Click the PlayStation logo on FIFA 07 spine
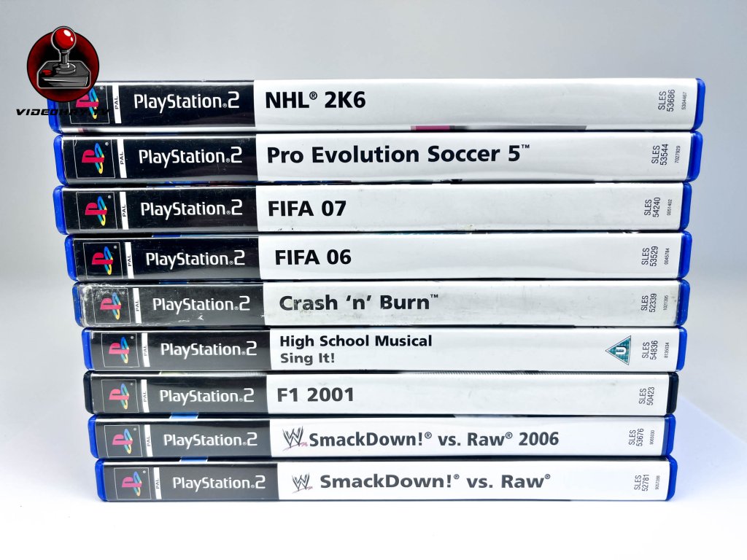The width and height of the screenshot is (747, 560). [x=96, y=211]
